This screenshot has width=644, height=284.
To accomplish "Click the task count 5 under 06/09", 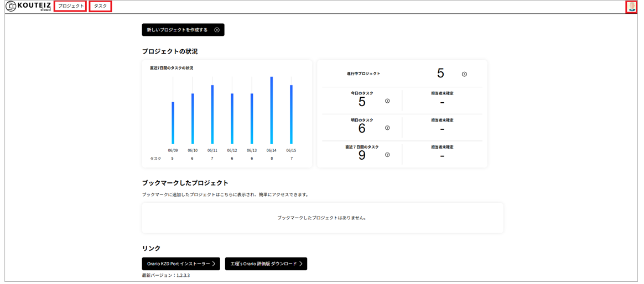I will click(x=173, y=159).
